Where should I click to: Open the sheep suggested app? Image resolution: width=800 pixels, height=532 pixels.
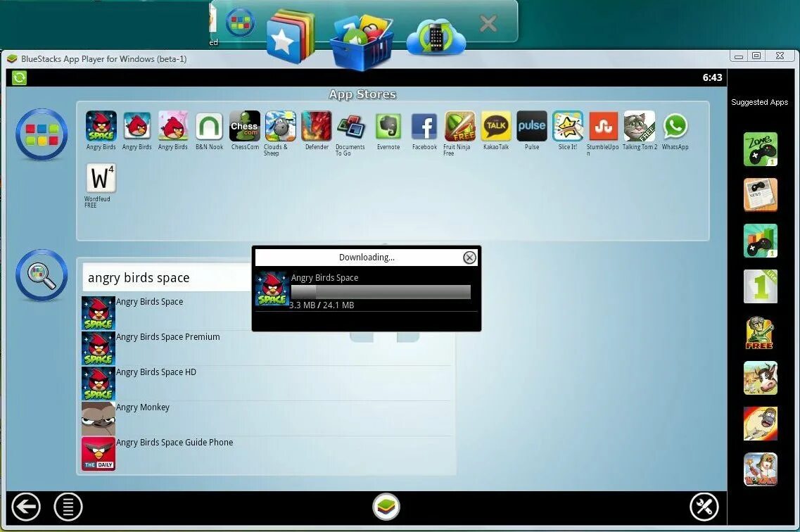tap(760, 424)
